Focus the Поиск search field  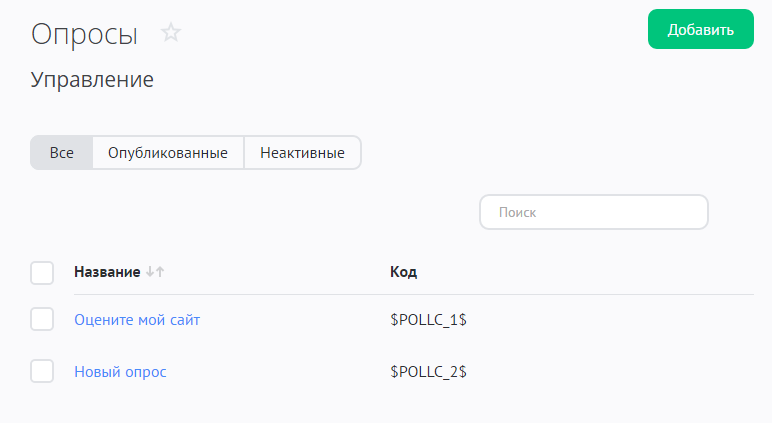pyautogui.click(x=594, y=212)
